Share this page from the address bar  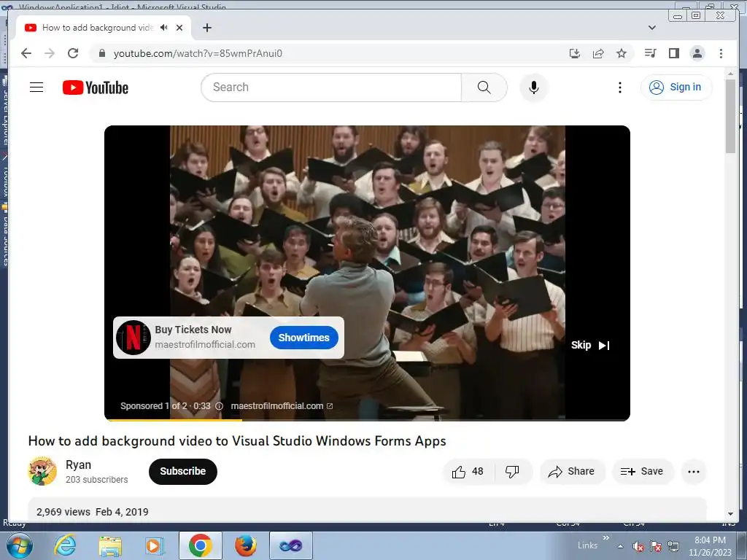(598, 53)
